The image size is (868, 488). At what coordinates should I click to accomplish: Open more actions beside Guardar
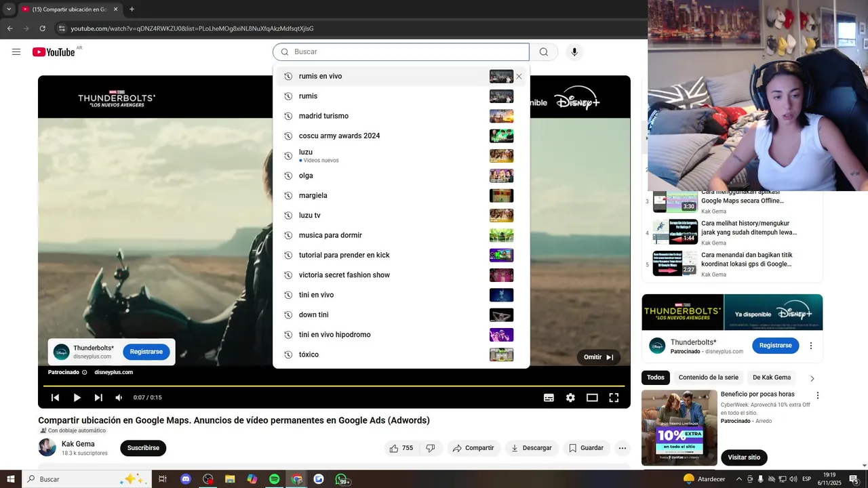[x=623, y=448]
